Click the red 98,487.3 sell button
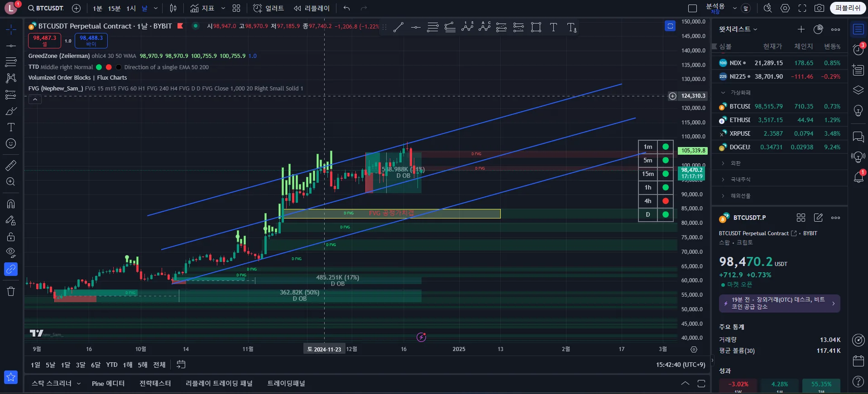 coord(44,41)
